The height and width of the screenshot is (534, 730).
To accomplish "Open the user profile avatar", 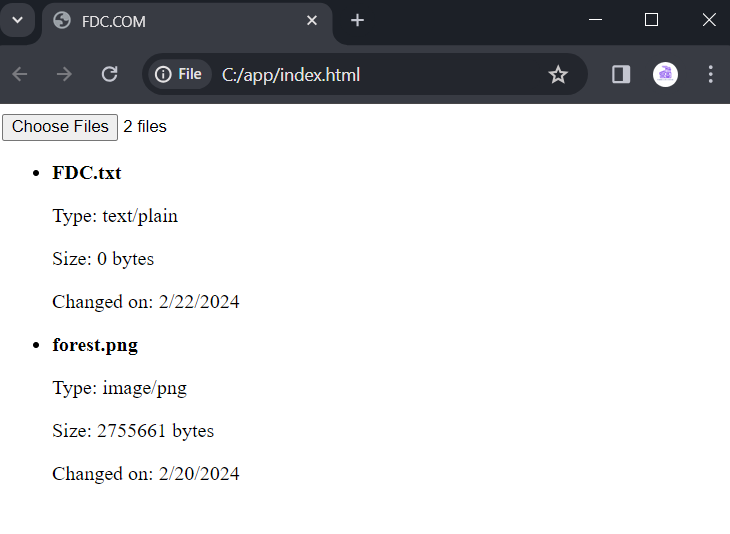I will coord(665,74).
